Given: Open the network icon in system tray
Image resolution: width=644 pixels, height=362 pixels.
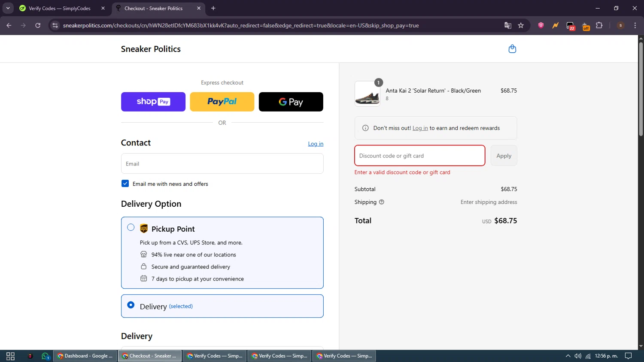Looking at the screenshot, I should tap(588, 356).
